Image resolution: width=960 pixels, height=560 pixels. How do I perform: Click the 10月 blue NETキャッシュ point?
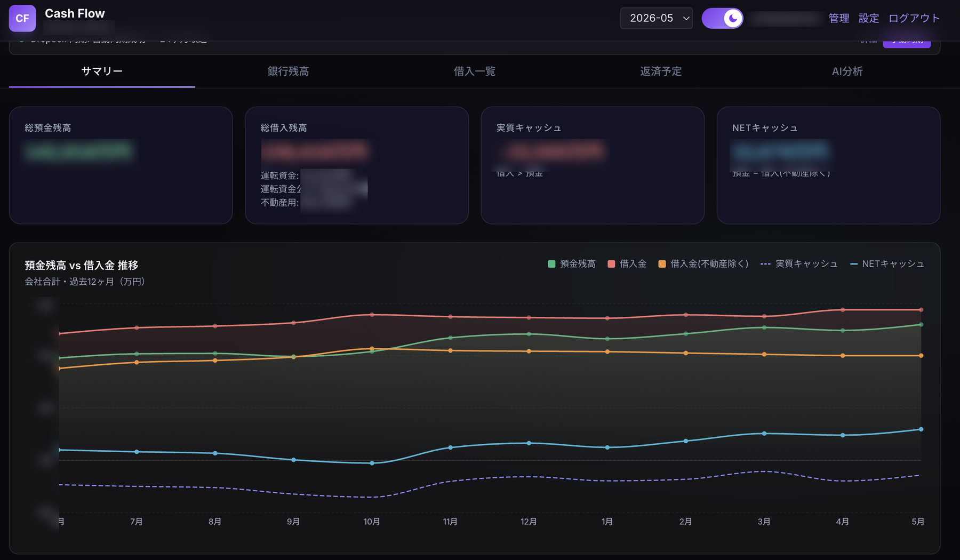point(372,463)
